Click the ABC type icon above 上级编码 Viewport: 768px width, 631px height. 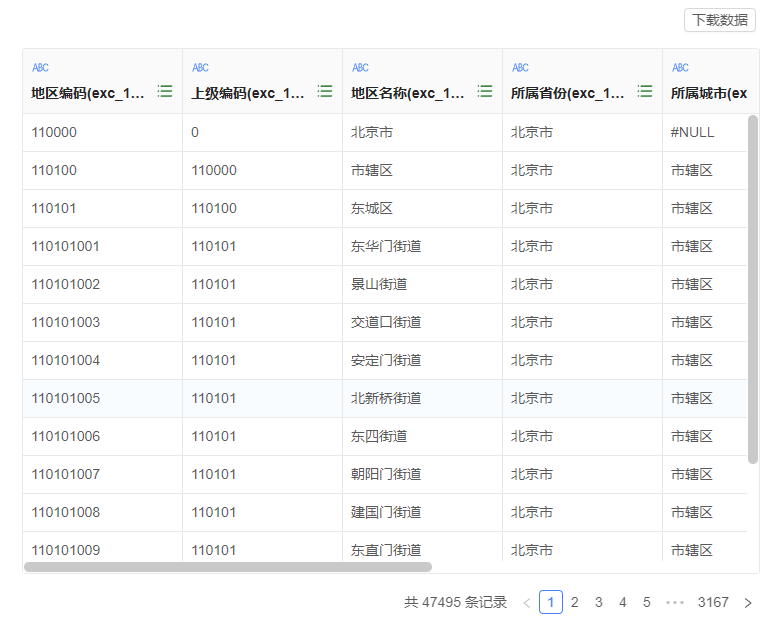[200, 68]
